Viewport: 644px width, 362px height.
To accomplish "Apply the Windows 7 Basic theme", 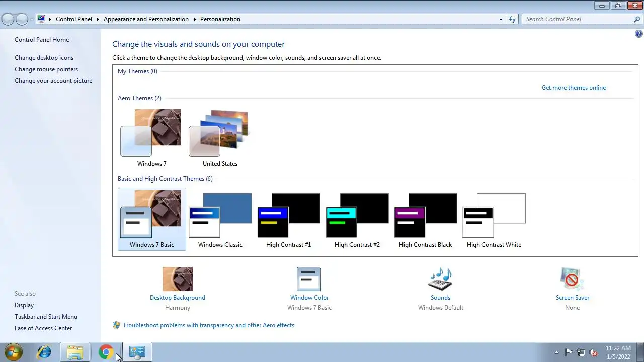I will pyautogui.click(x=151, y=219).
